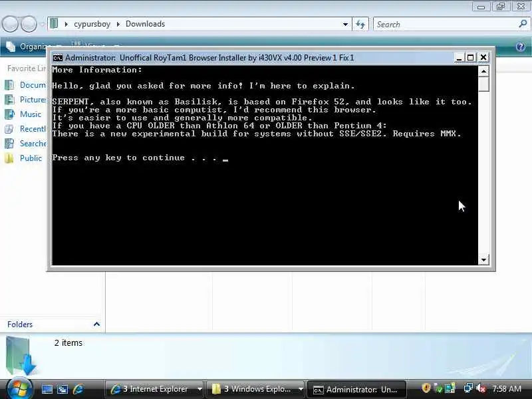Click the network connection monitors tray icon

[x=469, y=388]
